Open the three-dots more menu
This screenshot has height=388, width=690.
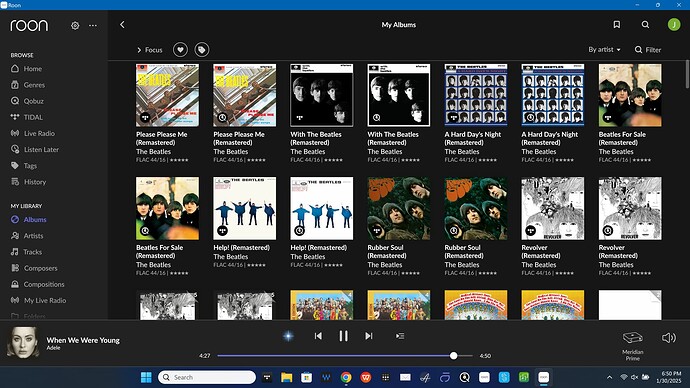point(93,26)
